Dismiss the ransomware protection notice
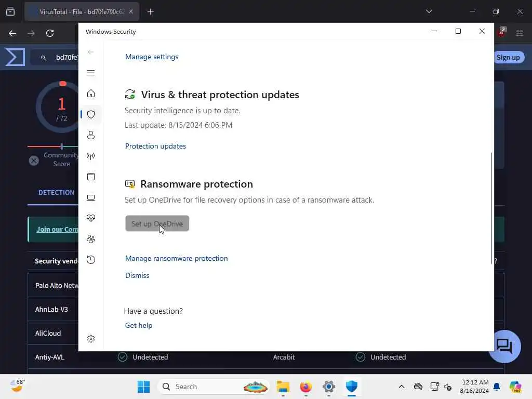The image size is (532, 399). coord(137,275)
